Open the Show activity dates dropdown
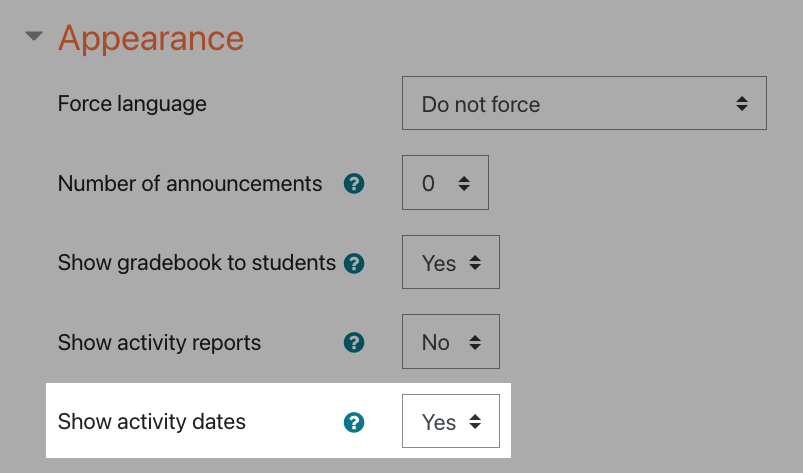 click(x=451, y=421)
